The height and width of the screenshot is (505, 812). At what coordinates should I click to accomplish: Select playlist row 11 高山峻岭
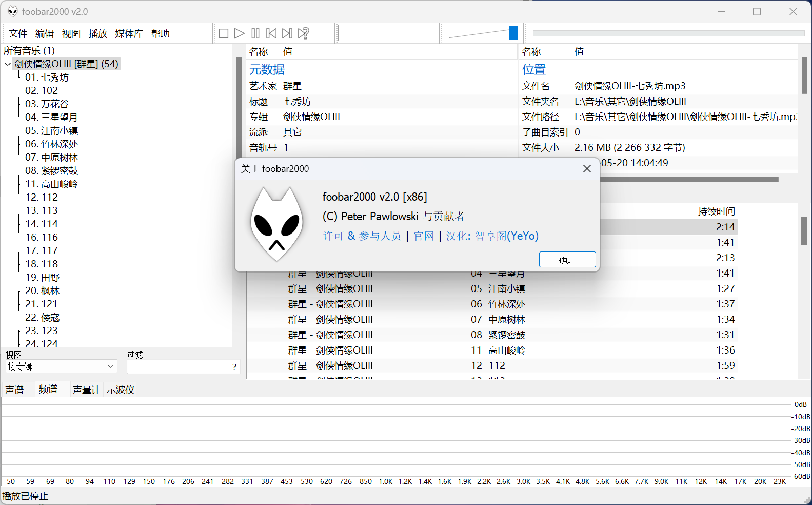(492, 350)
